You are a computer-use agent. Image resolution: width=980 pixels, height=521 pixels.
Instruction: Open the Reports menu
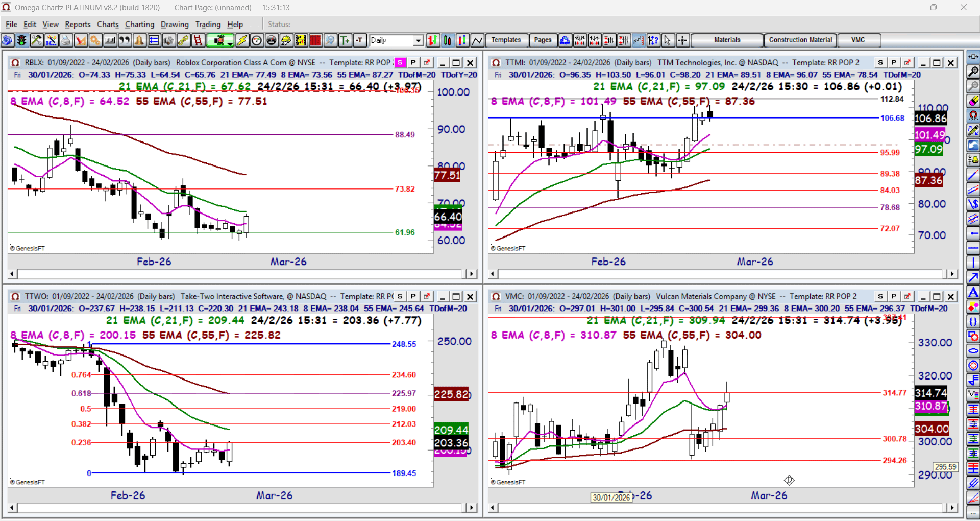pyautogui.click(x=78, y=24)
